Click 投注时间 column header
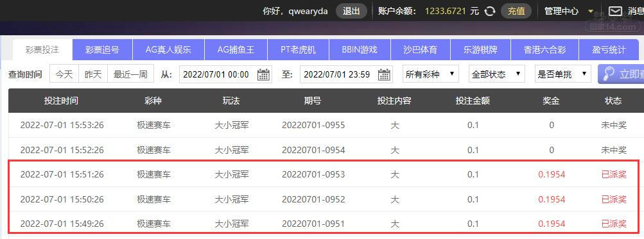This screenshot has height=239, width=644. point(61,101)
